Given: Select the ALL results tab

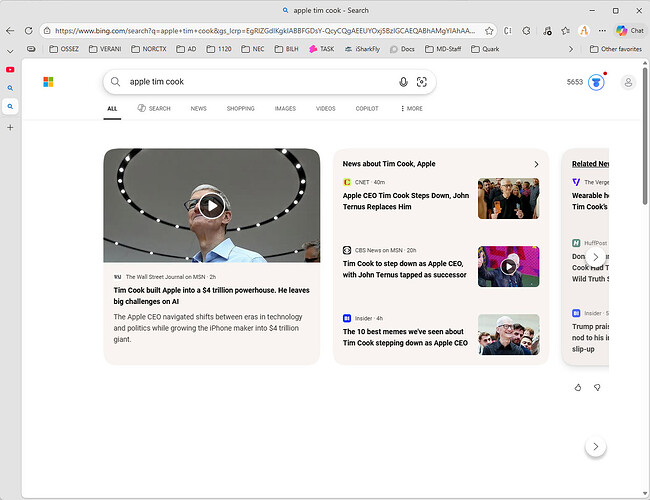Looking at the screenshot, I should tap(112, 109).
